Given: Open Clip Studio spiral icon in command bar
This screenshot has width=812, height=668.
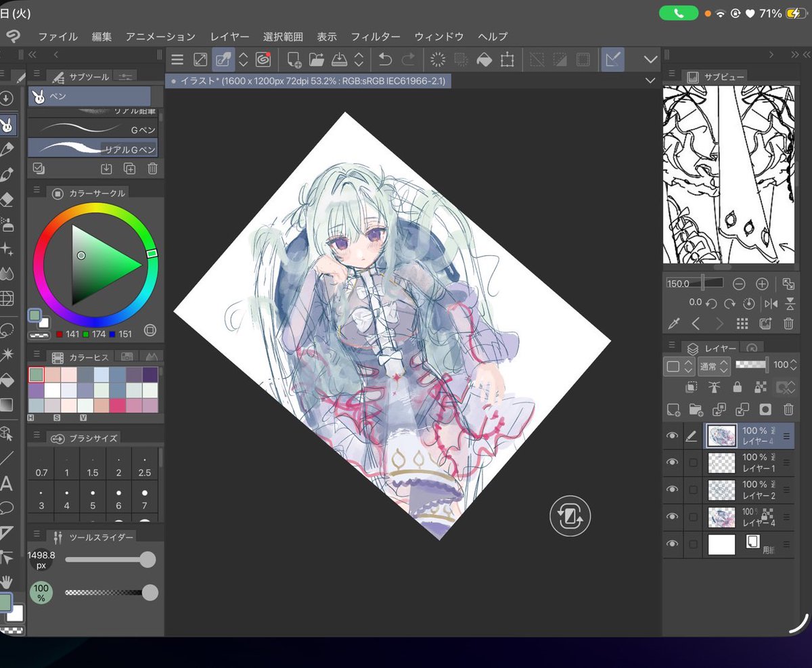Looking at the screenshot, I should [263, 60].
